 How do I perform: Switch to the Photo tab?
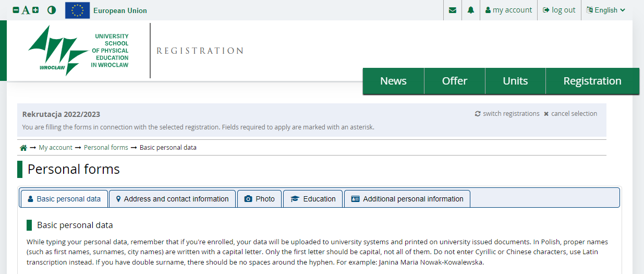coord(260,199)
